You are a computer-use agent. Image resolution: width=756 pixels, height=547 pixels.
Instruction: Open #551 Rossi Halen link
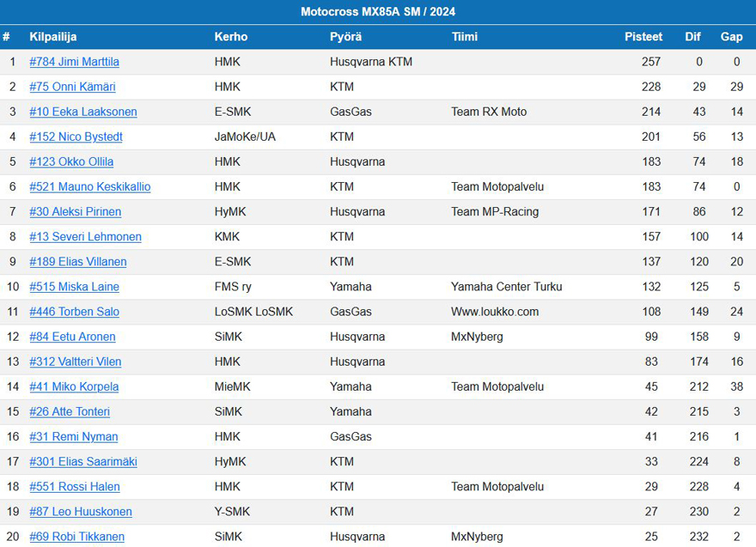click(74, 487)
